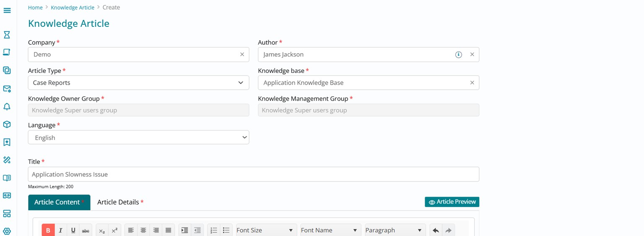Go to Home in the breadcrumb
644x236 pixels.
[x=35, y=8]
